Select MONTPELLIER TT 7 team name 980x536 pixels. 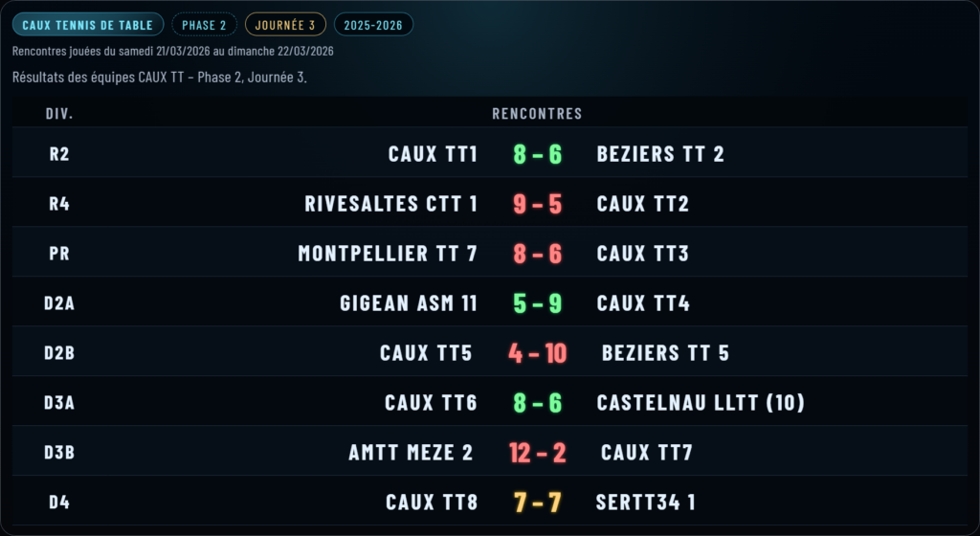[388, 254]
